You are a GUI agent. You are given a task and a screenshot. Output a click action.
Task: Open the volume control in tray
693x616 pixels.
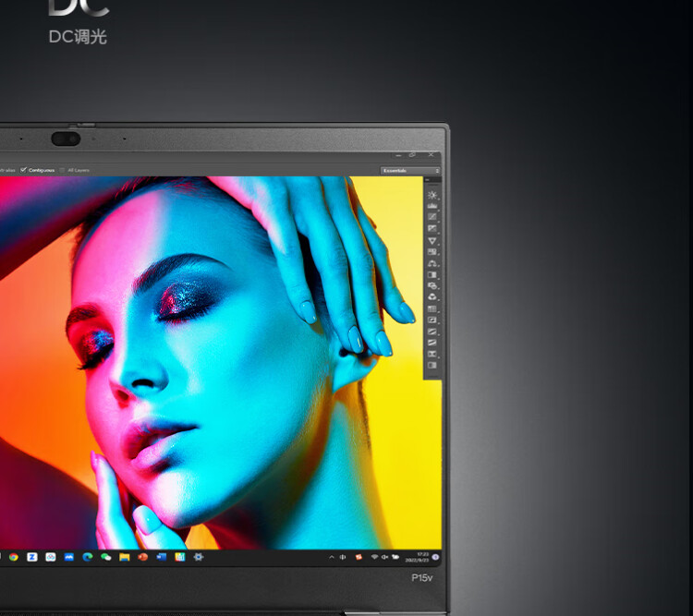point(384,557)
